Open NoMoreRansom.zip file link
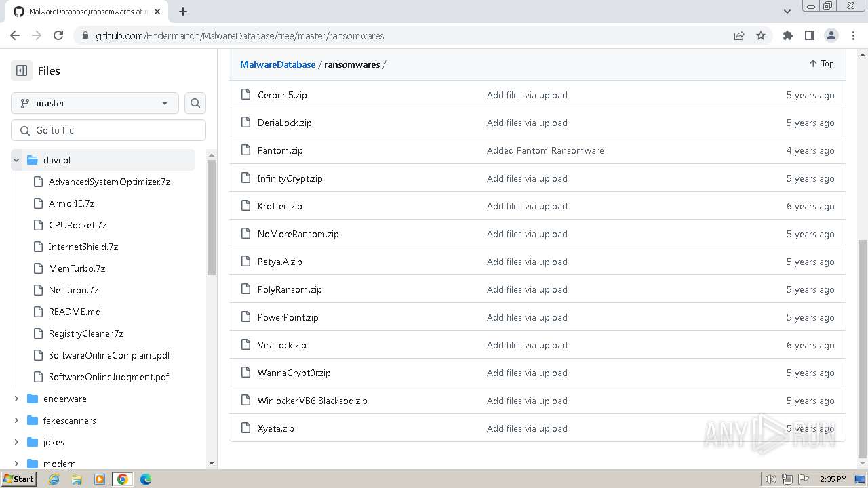 click(x=298, y=234)
